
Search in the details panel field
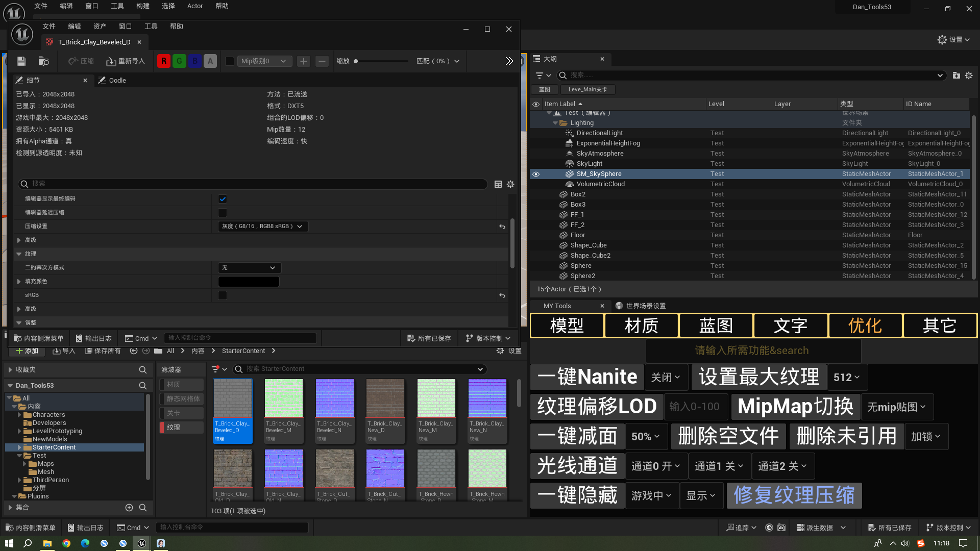[253, 184]
